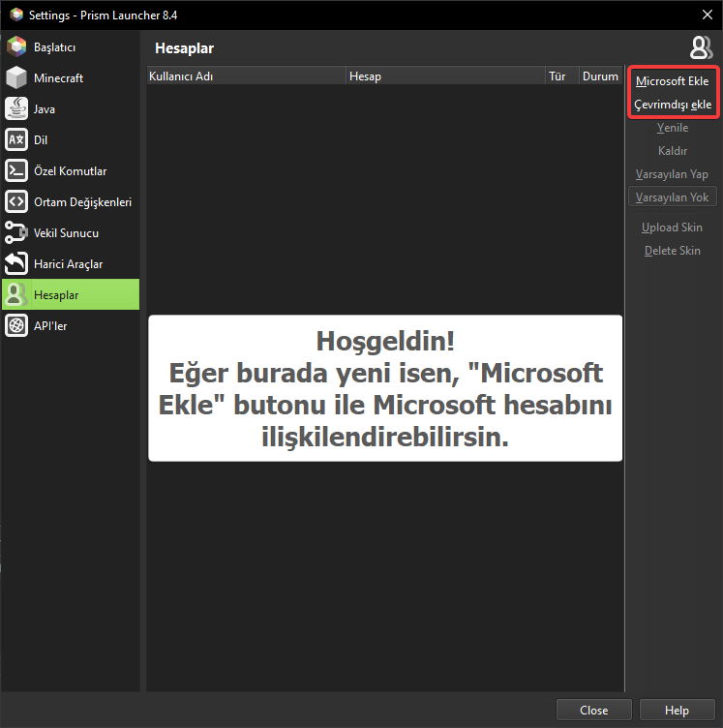Click the Hesaplar accounts icon in sidebar

pos(16,294)
